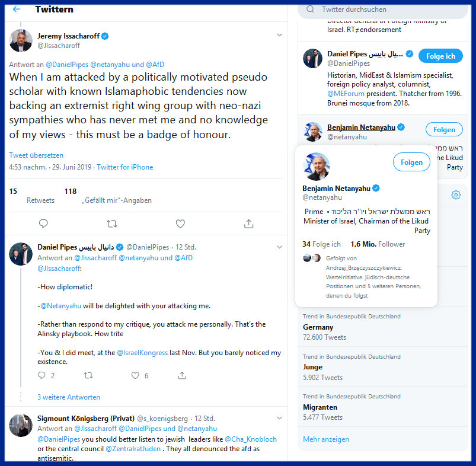Reply to Daniel Pipes' tweet with 2 replies
The height and width of the screenshot is (466, 476).
[41, 375]
